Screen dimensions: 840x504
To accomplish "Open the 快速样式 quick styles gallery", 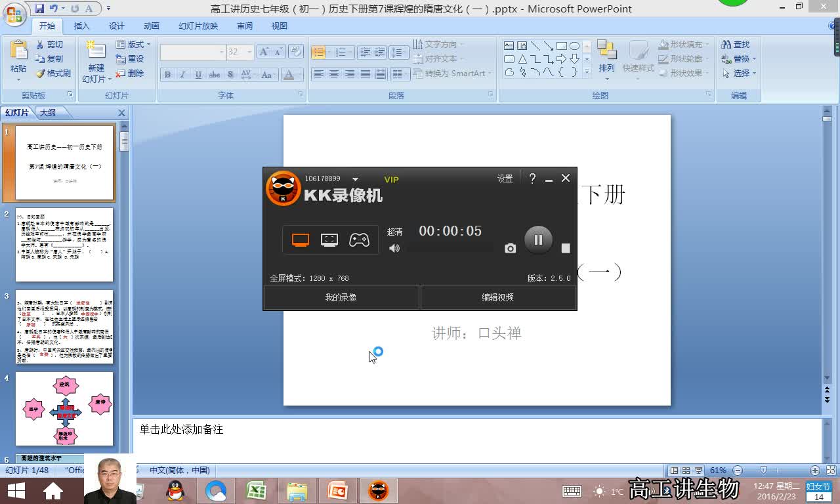I will pos(638,59).
